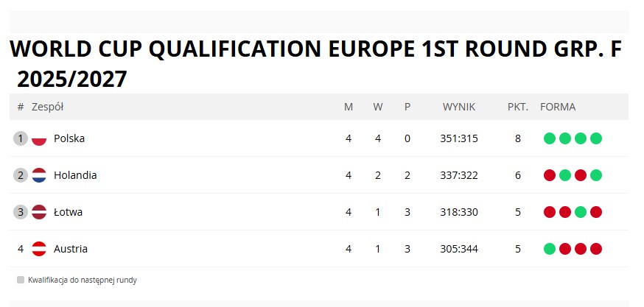Click the PKT. column header

click(x=518, y=107)
